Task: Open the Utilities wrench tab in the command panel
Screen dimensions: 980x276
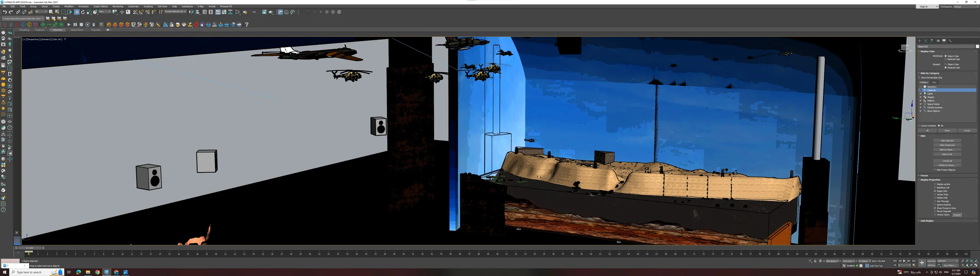Action: click(x=950, y=41)
